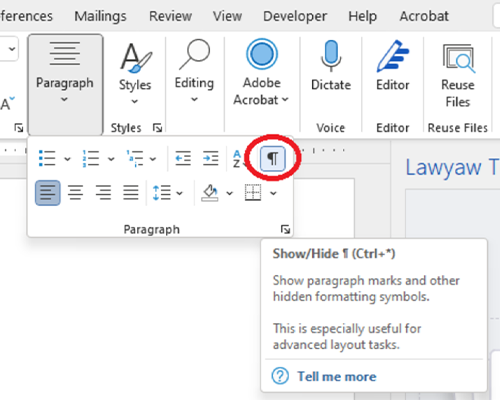Select Align Right alignment icon
Image resolution: width=500 pixels, height=400 pixels.
coord(103,193)
